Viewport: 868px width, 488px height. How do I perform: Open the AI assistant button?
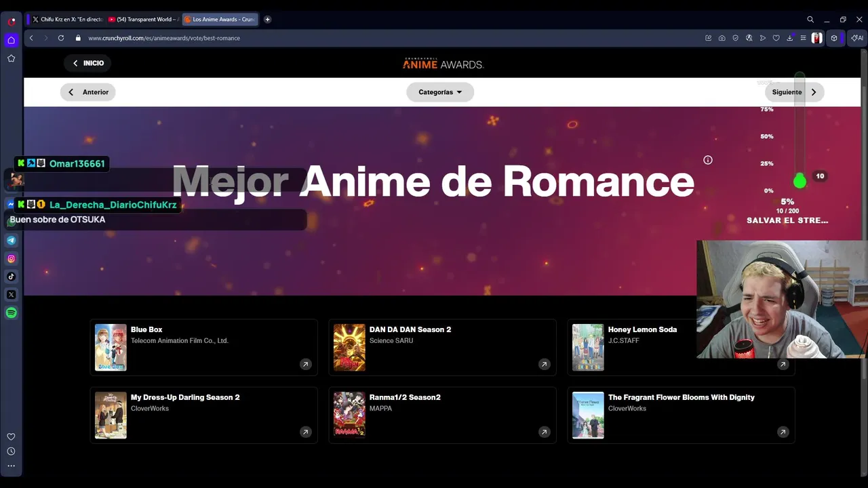point(856,38)
